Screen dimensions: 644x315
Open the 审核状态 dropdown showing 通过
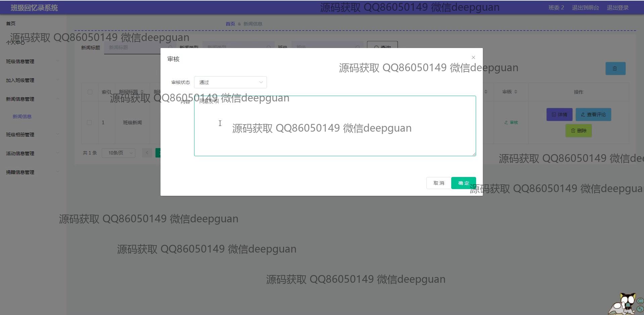click(230, 82)
